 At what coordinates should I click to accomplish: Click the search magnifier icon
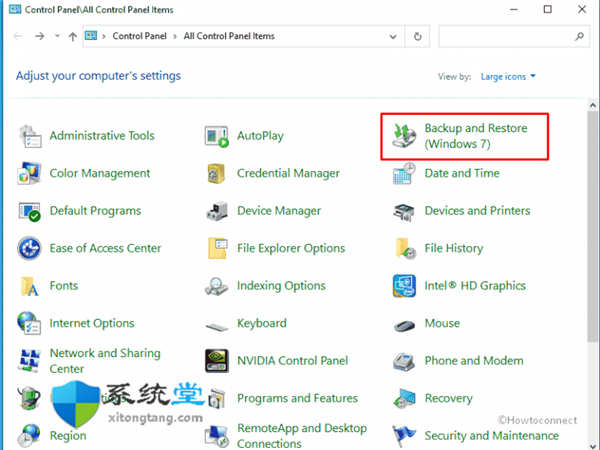(580, 36)
